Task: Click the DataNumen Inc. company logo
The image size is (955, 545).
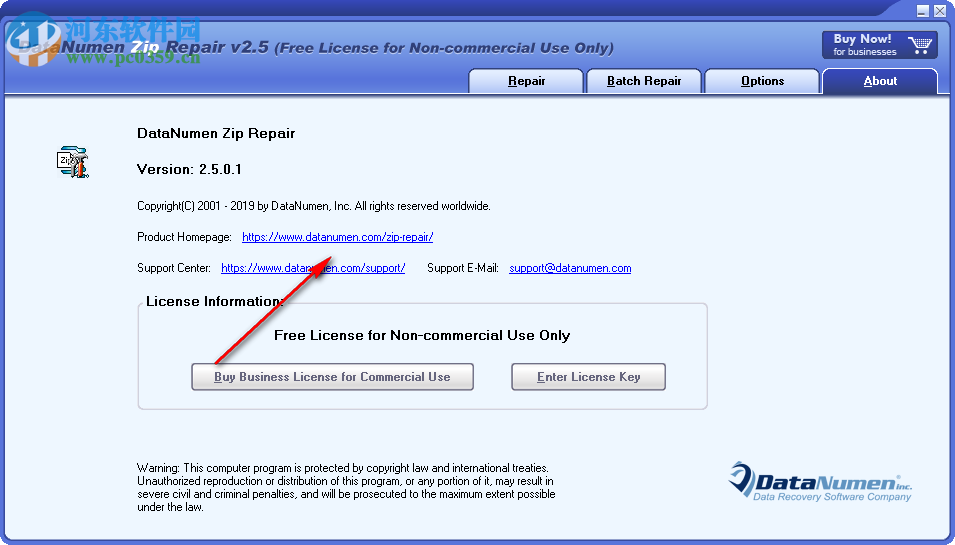Action: coord(820,482)
